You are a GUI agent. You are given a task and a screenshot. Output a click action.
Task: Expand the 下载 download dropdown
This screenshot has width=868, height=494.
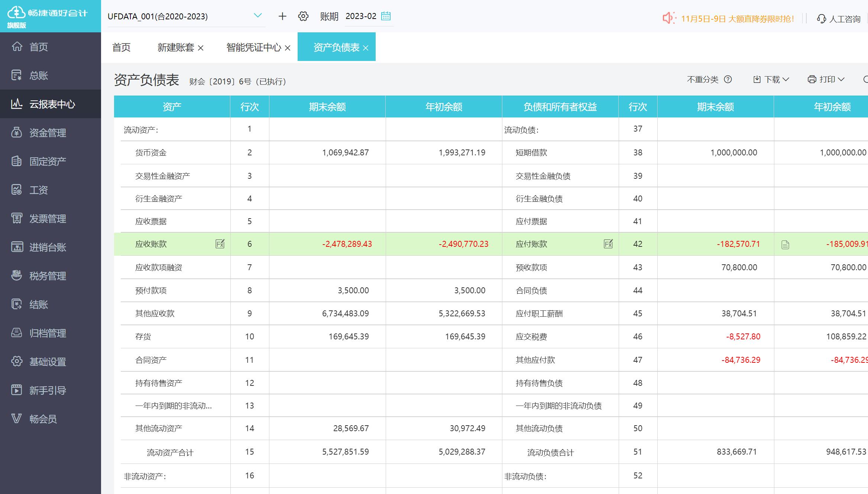(771, 79)
